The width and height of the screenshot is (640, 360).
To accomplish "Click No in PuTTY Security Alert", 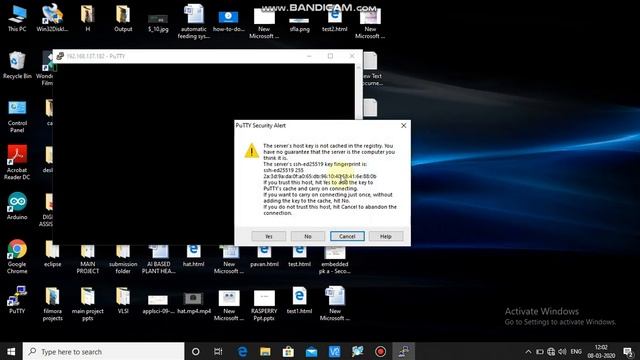I will coord(308,236).
